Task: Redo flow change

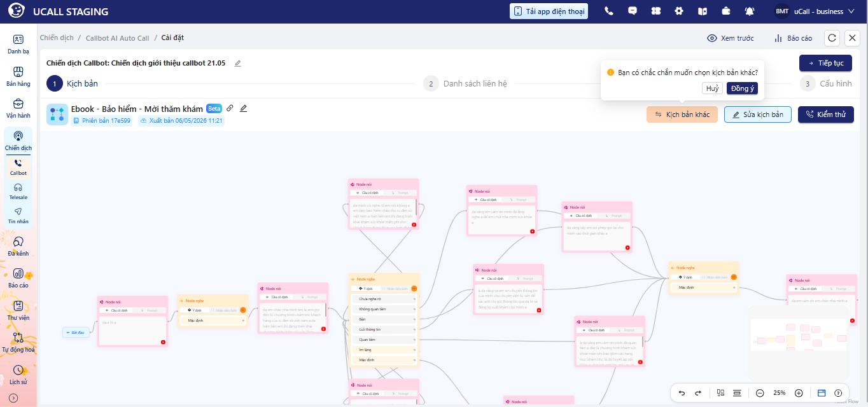Action: pyautogui.click(x=698, y=393)
